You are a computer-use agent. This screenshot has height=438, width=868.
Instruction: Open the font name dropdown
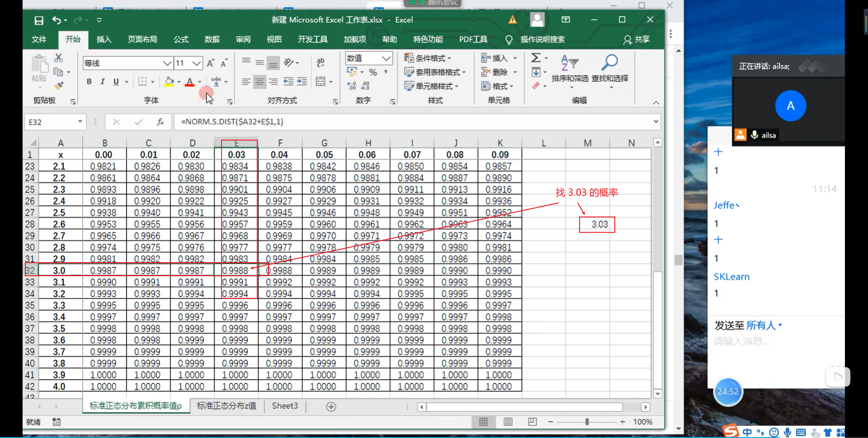pyautogui.click(x=167, y=63)
